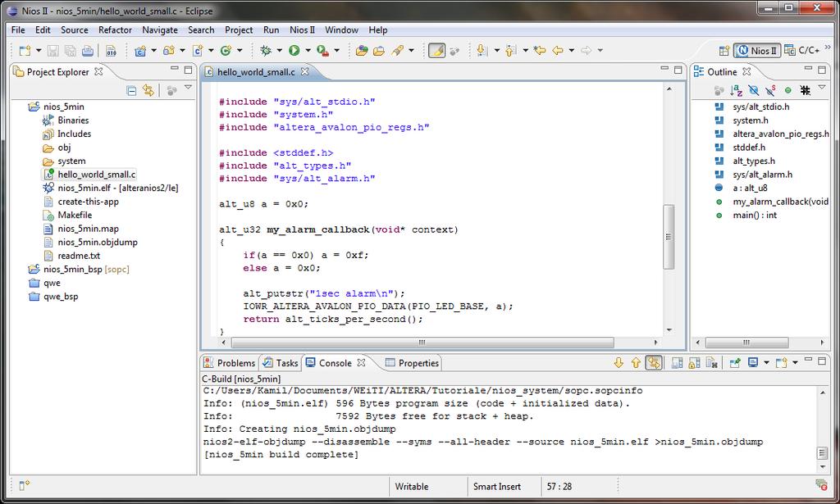Toggle Hide Static Members in Outline
This screenshot has height=504, width=840.
(x=771, y=90)
